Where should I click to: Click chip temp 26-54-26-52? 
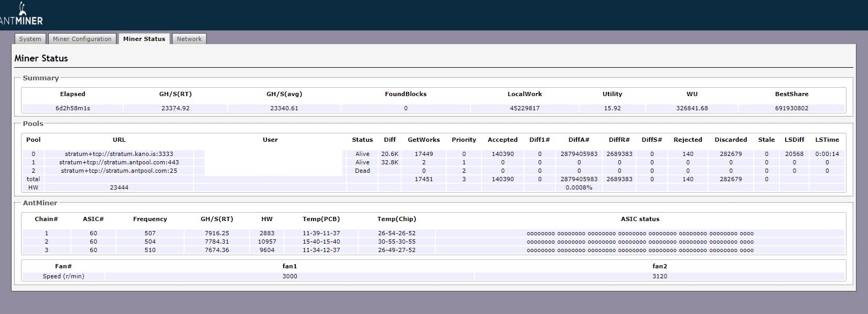click(x=397, y=233)
